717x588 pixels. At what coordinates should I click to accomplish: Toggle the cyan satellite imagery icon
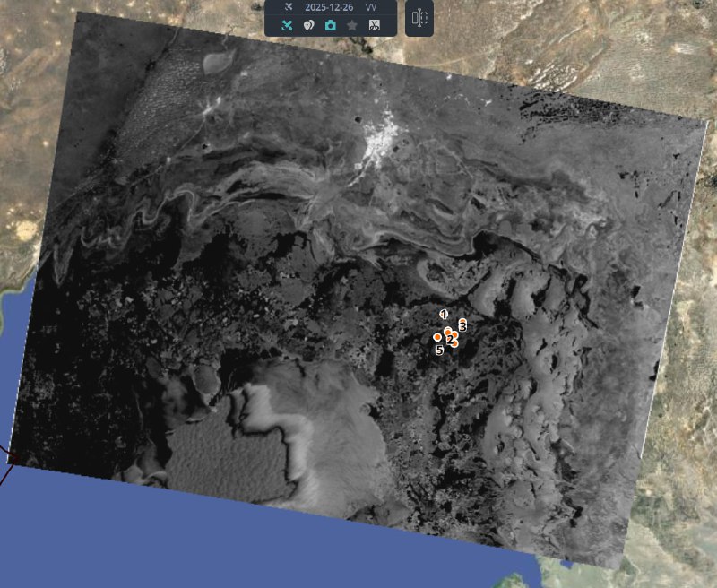(287, 25)
